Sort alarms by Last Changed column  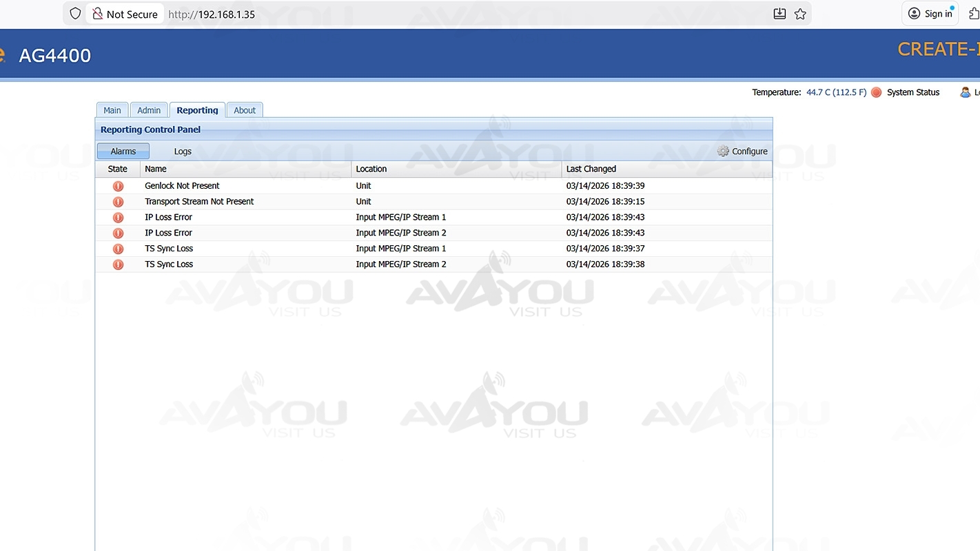[x=591, y=169]
